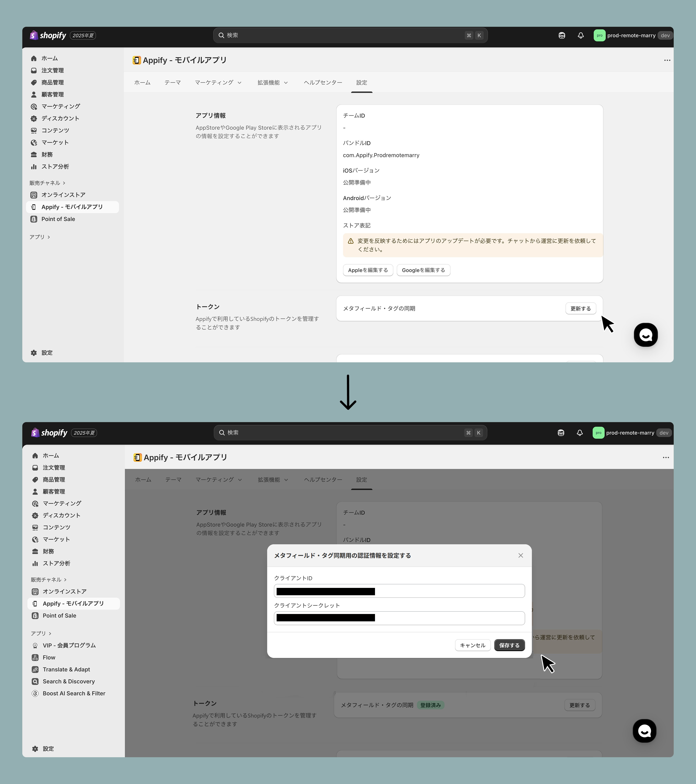This screenshot has height=784, width=696.
Task: Open Boost AI Search & Filter icon
Action: click(x=35, y=693)
